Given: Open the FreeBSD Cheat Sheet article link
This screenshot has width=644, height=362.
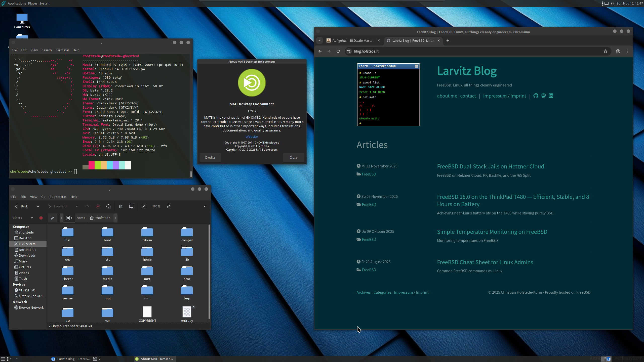Looking at the screenshot, I should click(x=485, y=262).
